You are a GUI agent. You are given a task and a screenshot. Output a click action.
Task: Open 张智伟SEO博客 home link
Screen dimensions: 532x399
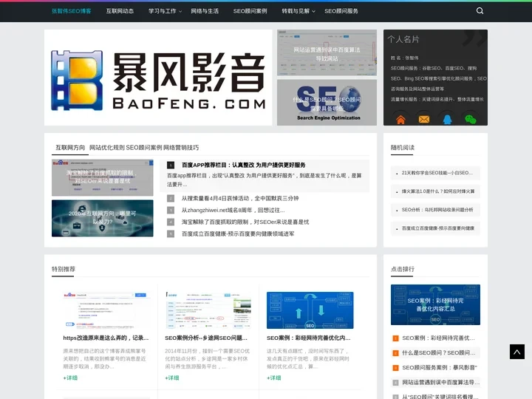tap(71, 11)
